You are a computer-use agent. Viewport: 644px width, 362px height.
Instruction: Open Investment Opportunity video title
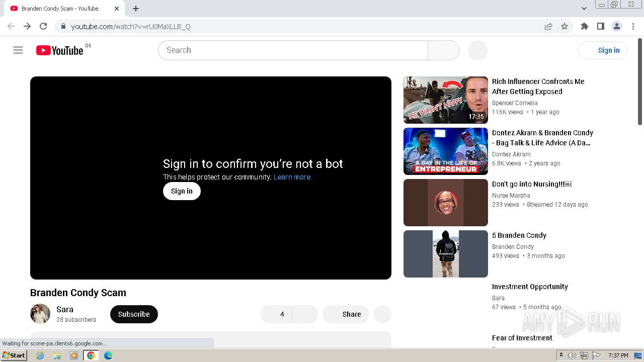point(530,287)
